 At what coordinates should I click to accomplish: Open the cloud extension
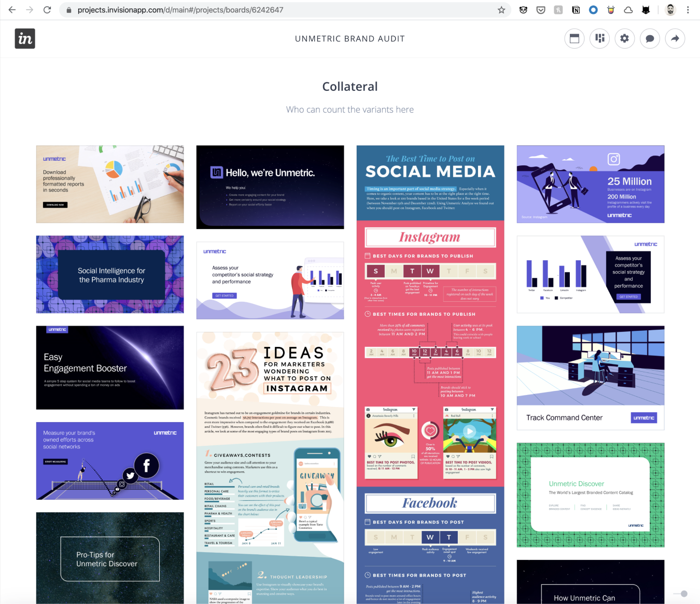click(628, 10)
